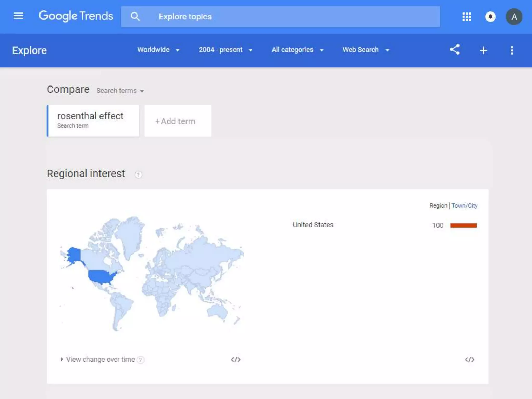Switch to the Town/City view
Image resolution: width=532 pixels, height=399 pixels.
pos(464,206)
